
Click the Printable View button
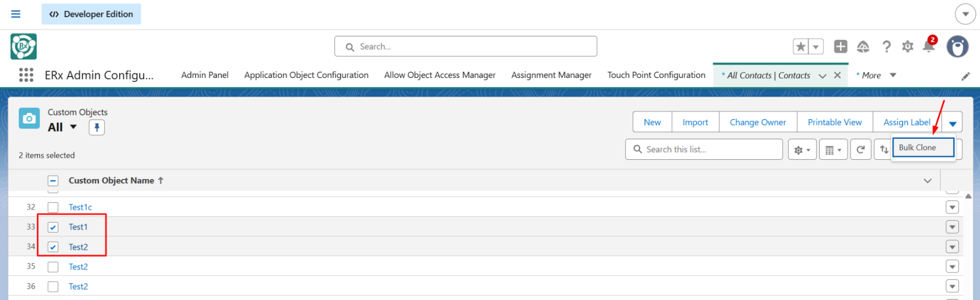[x=834, y=122]
